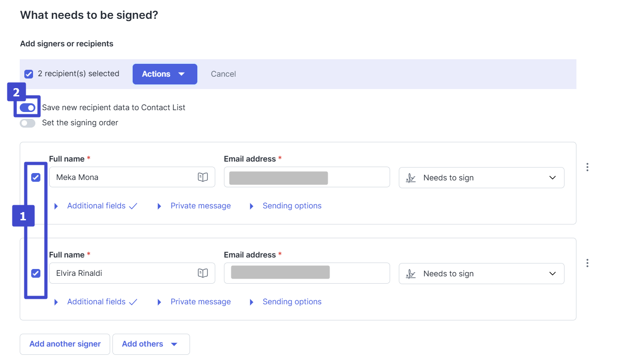This screenshot has height=364, width=626.
Task: Uncheck the Meka Mona recipient checkbox
Action: click(36, 177)
